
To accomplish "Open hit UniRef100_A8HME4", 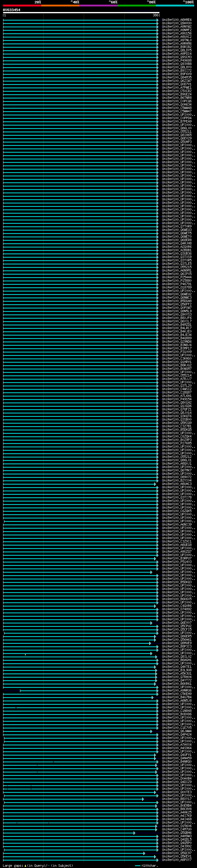I will [x=176, y=20].
